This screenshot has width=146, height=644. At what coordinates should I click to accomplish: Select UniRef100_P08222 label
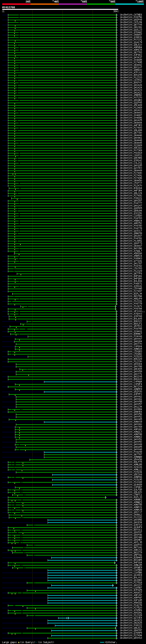[x=131, y=625]
